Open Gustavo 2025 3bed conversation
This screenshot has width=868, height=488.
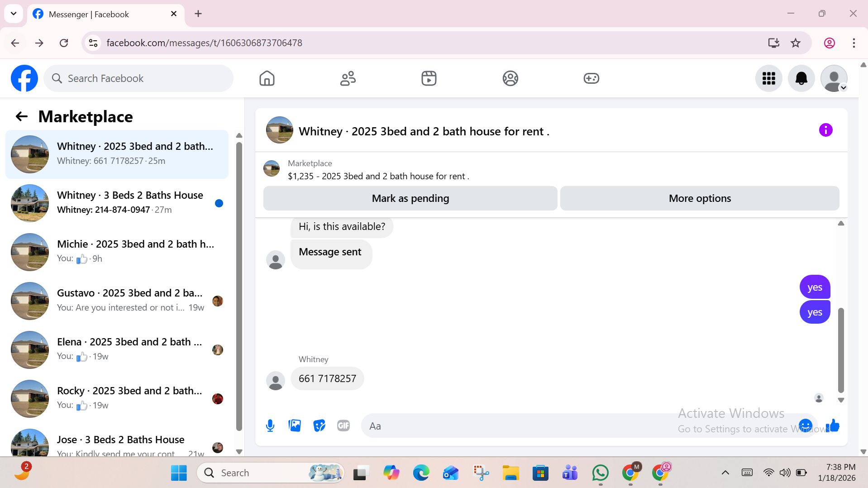coord(117,301)
